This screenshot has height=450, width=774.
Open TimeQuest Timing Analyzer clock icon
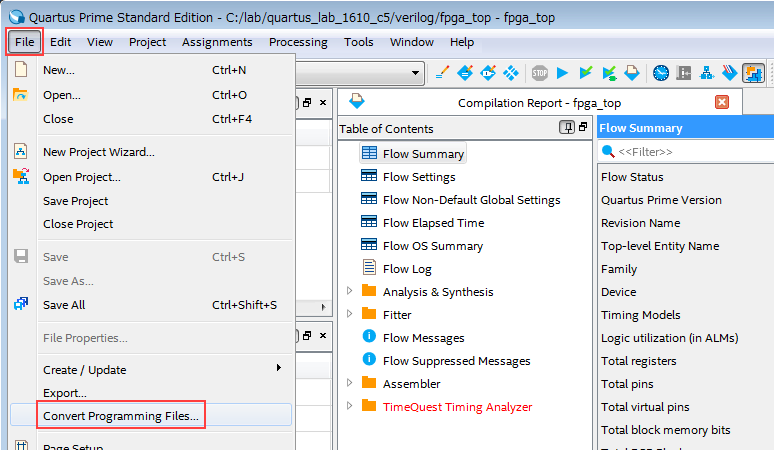[661, 73]
